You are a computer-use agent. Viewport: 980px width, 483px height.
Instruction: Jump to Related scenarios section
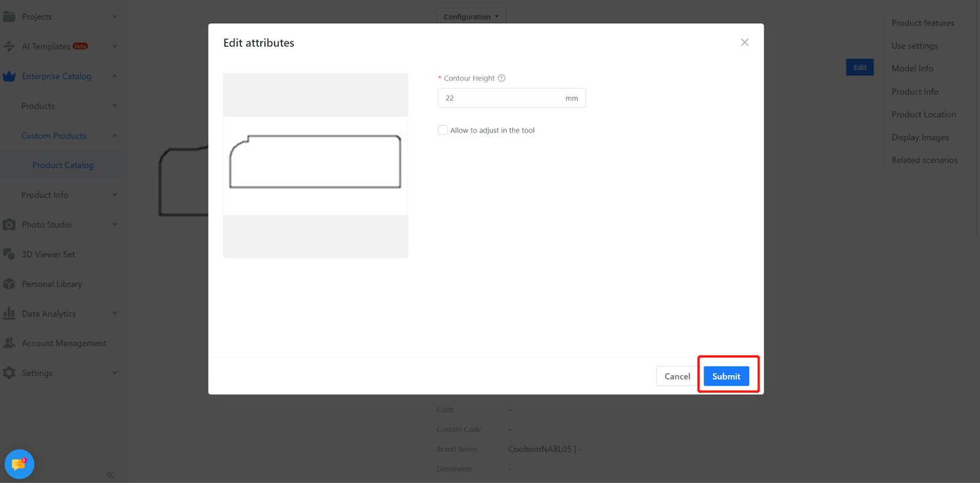coord(924,160)
